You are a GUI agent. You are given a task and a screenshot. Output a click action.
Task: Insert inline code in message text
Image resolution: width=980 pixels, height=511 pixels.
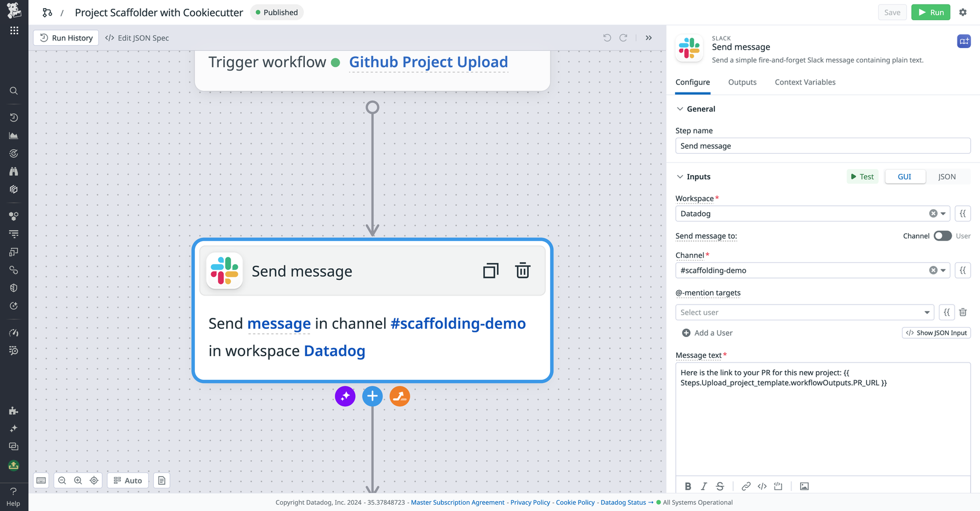point(762,486)
